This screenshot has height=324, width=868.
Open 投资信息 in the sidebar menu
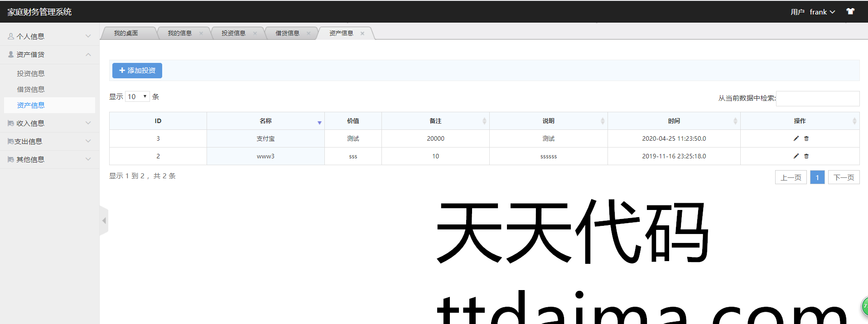pyautogui.click(x=31, y=73)
